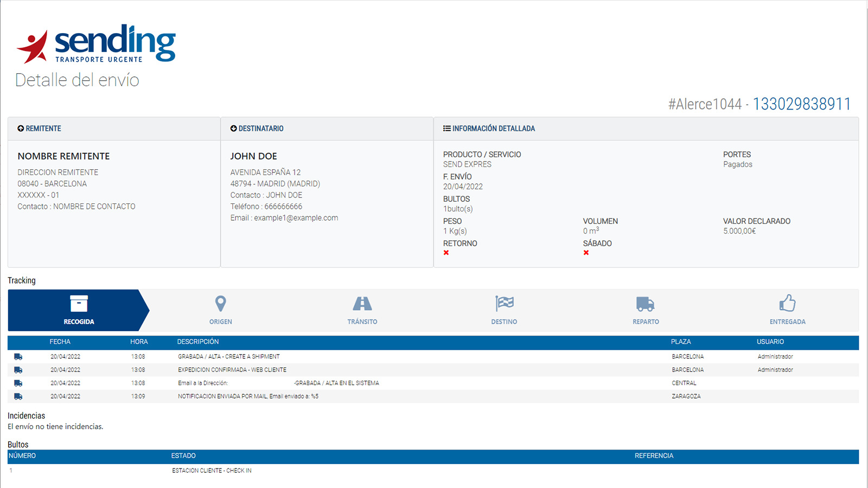The image size is (868, 488).
Task: Click the Reparto delivery truck icon
Action: click(646, 304)
